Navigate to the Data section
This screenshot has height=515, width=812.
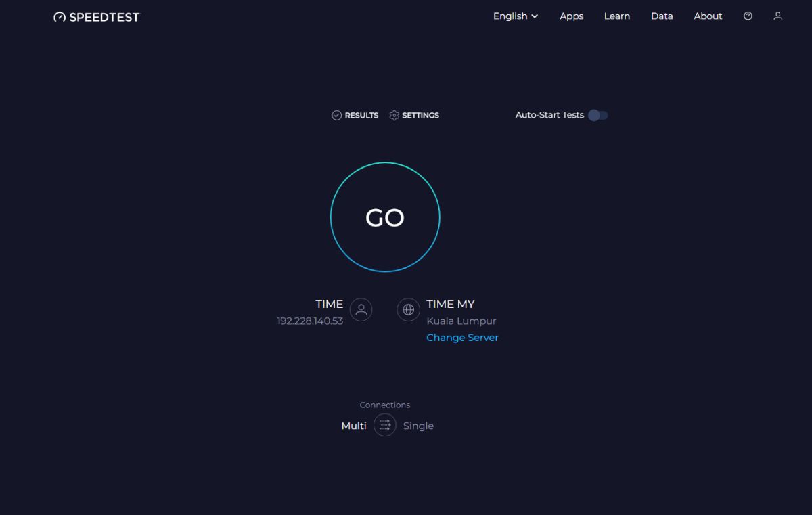pos(662,16)
